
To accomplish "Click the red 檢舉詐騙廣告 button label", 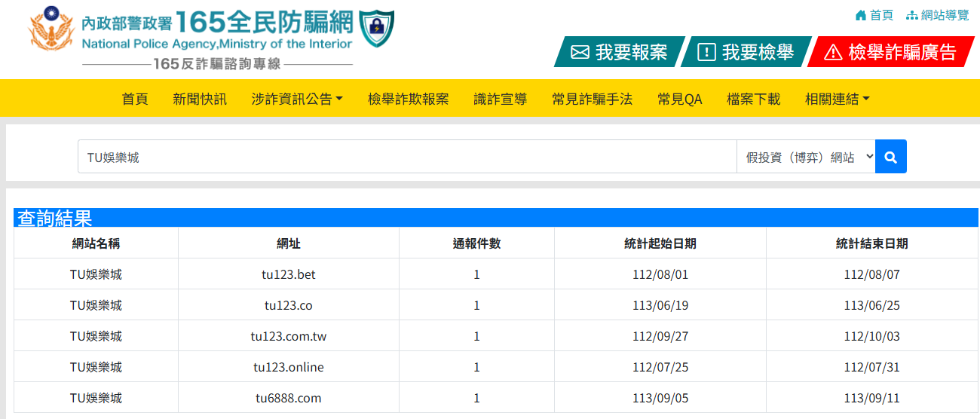I will pos(902,53).
